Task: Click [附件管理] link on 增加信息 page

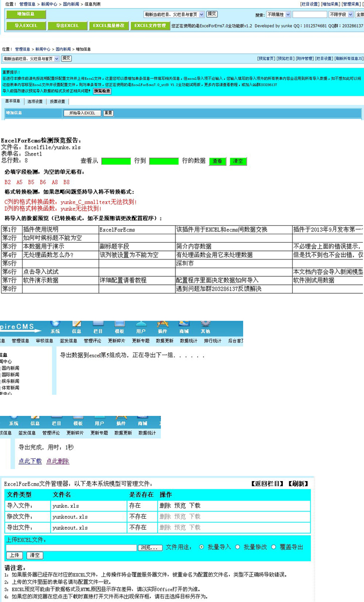Action: coord(305,59)
